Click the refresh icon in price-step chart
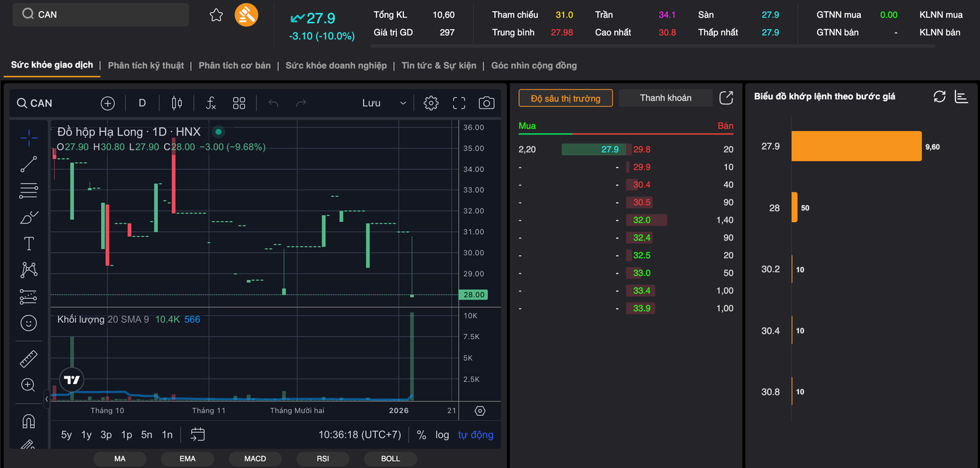 [939, 97]
